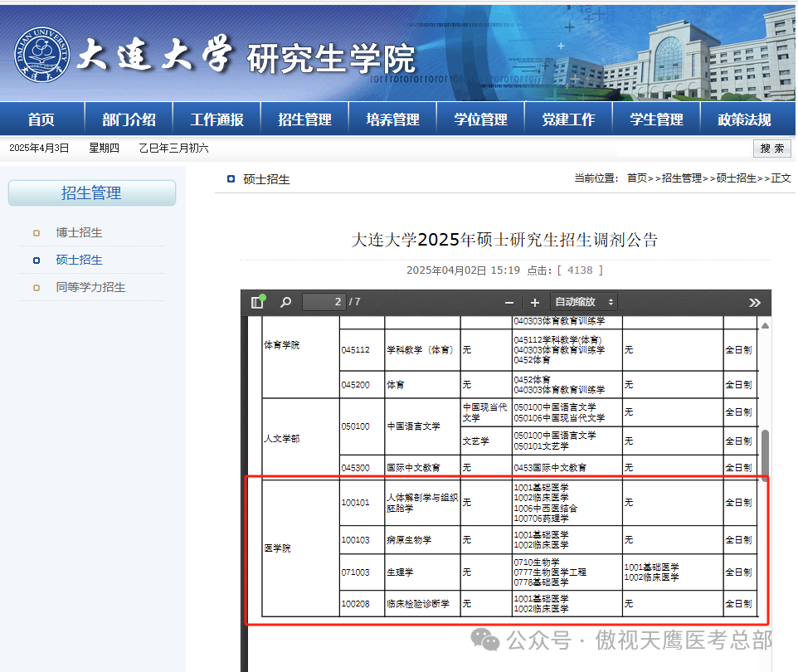
Task: Open the 部门介绍 navigation tab
Action: coord(129,119)
